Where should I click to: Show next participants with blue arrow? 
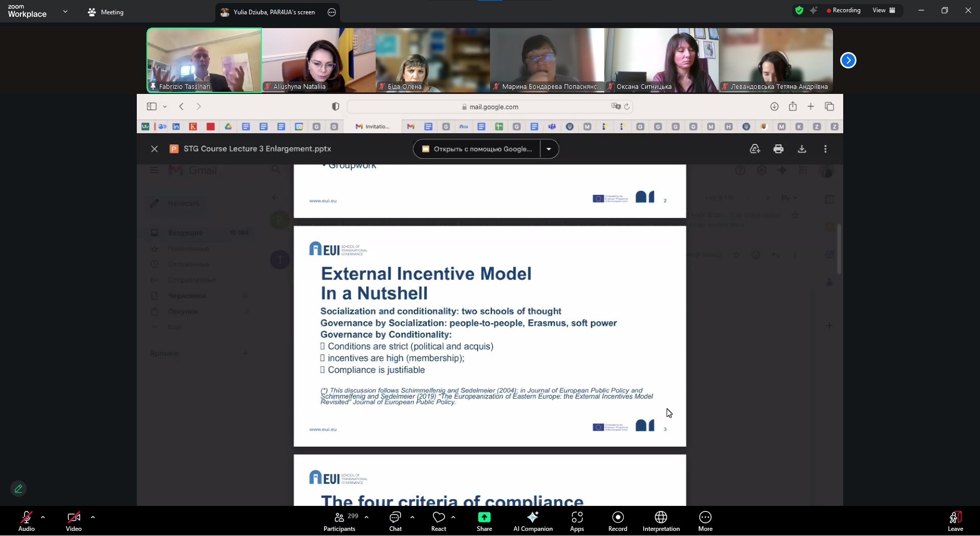click(x=848, y=60)
